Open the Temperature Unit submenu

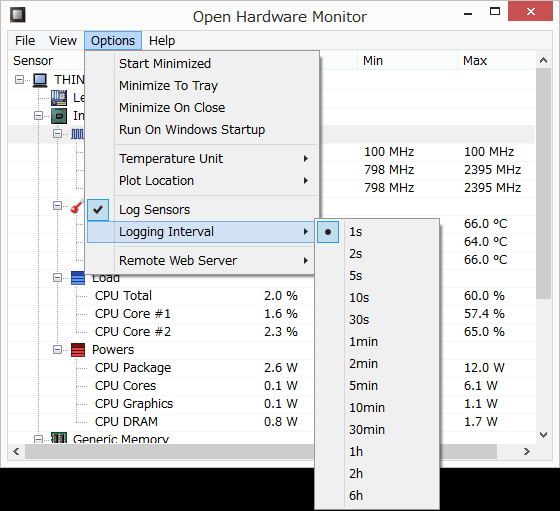(x=202, y=159)
